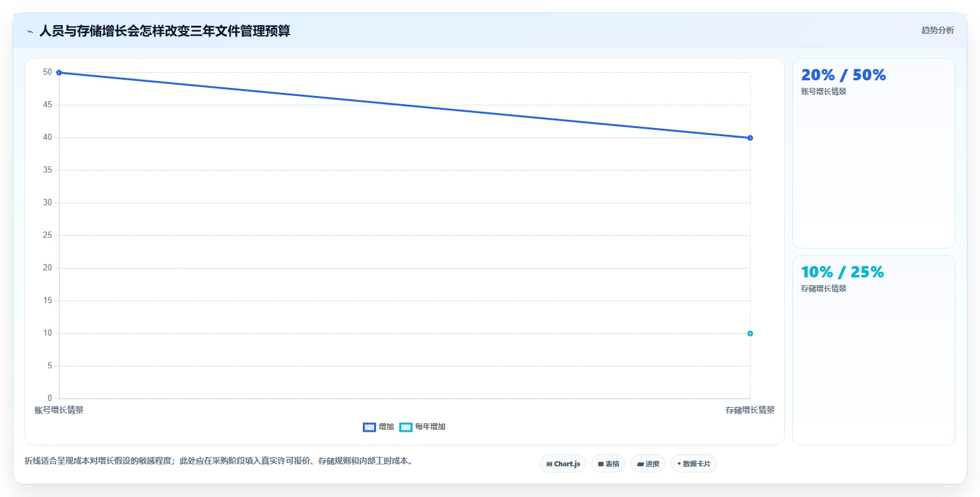Toggle the 每年增加 legend swatch
This screenshot has height=497, width=980.
[x=406, y=427]
